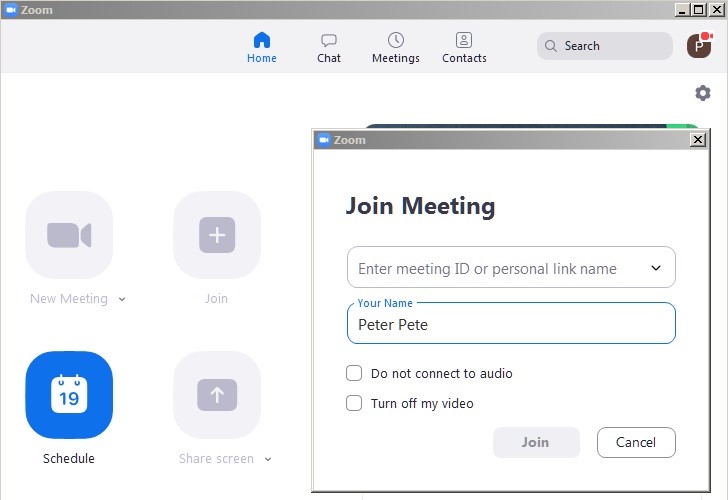This screenshot has width=728, height=500.
Task: Click the Share screen arrow icon
Action: pos(217,395)
